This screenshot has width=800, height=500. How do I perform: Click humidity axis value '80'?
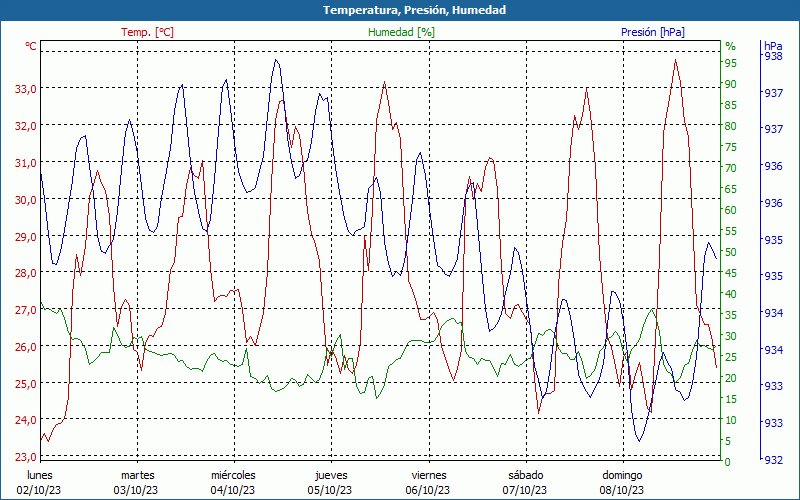(x=731, y=126)
